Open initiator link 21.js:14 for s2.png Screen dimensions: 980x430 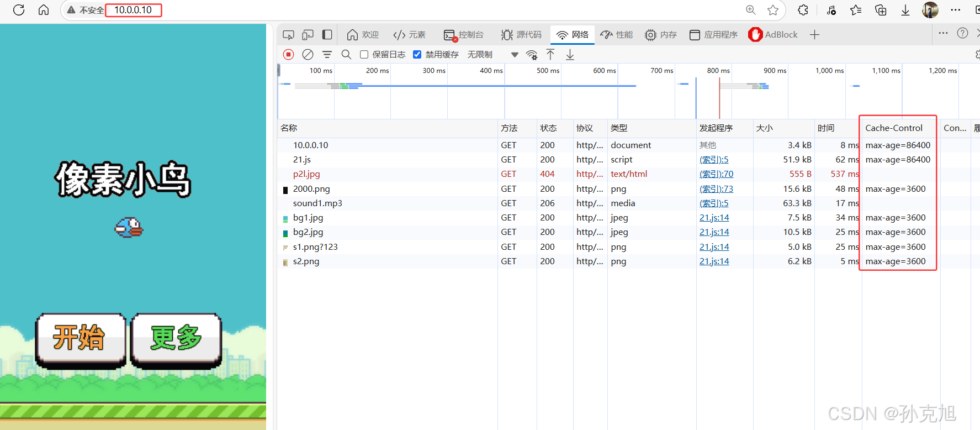[714, 261]
